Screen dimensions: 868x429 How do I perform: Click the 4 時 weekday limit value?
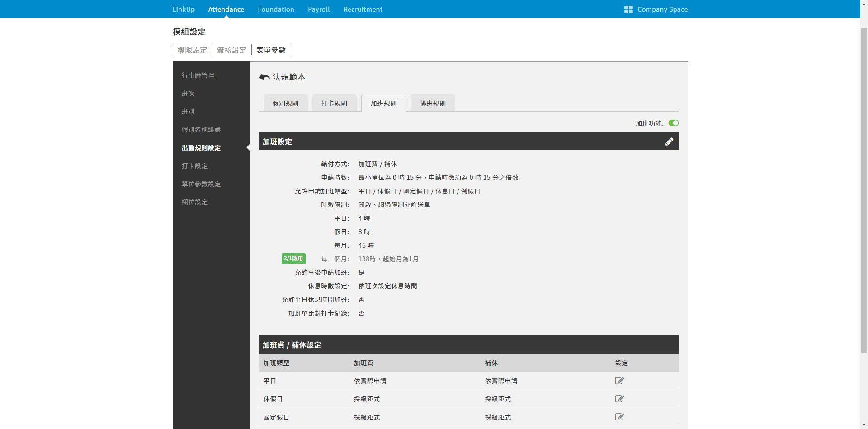pos(364,218)
